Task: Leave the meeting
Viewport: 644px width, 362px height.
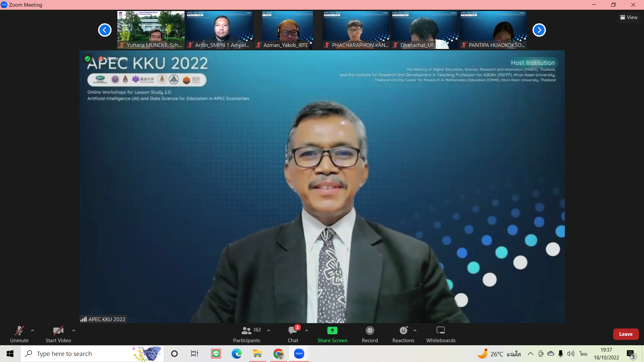Action: point(626,334)
